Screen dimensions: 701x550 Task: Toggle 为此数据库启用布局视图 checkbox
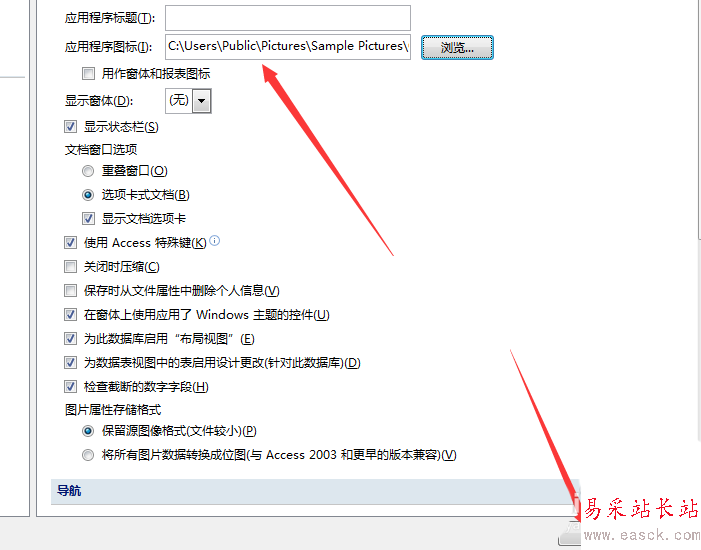point(70,338)
